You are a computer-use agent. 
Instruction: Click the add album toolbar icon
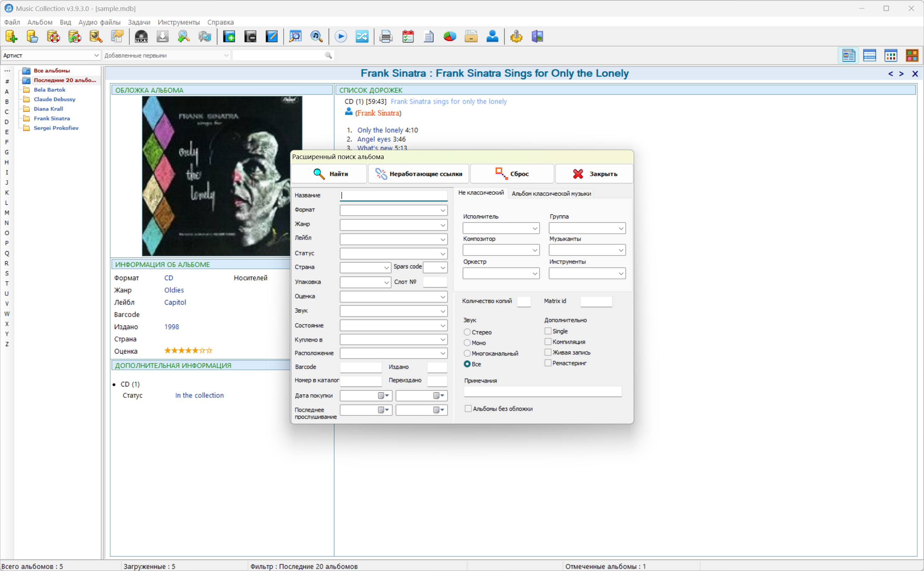tap(229, 36)
